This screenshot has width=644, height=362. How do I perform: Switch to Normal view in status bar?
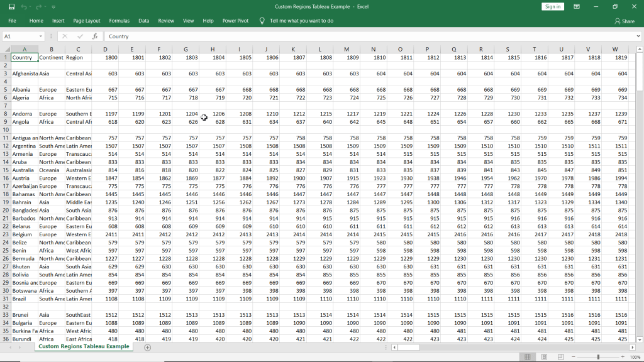[x=528, y=357]
